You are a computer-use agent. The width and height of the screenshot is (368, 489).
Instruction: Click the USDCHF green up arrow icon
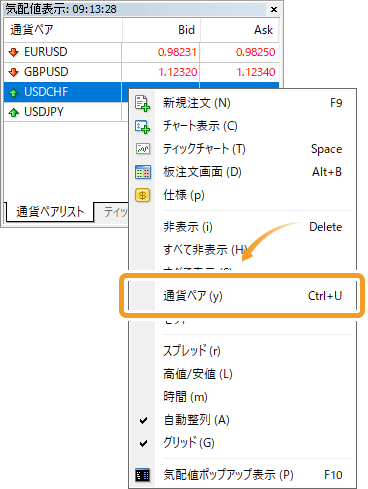14,92
